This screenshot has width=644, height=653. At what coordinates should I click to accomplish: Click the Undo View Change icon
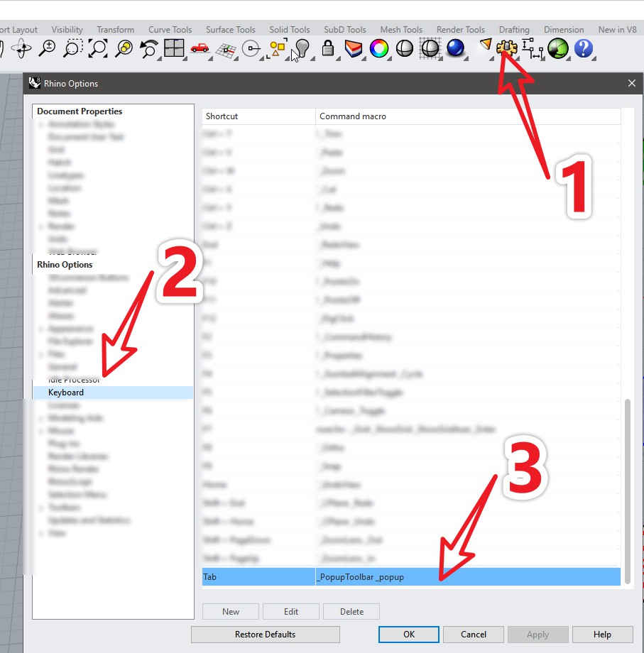tap(148, 48)
